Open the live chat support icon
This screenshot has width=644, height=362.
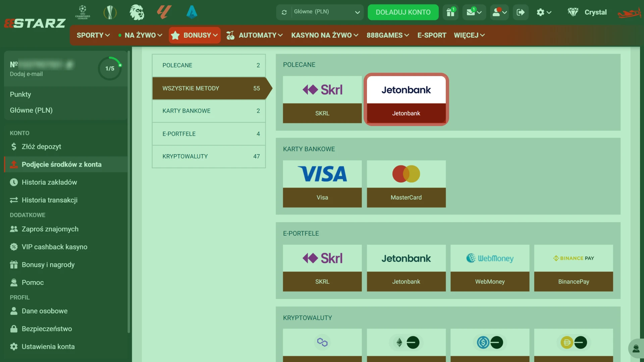click(636, 349)
